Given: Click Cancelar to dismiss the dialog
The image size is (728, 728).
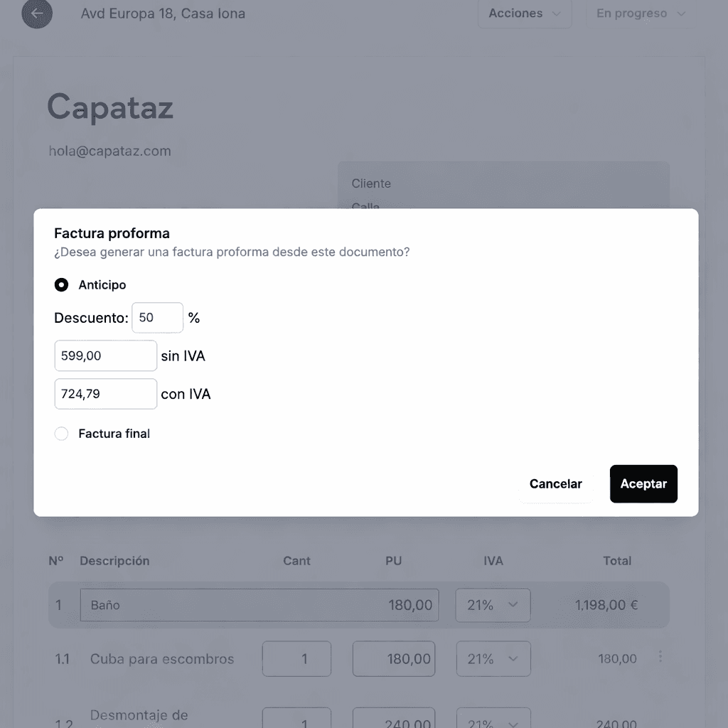Looking at the screenshot, I should click(556, 483).
